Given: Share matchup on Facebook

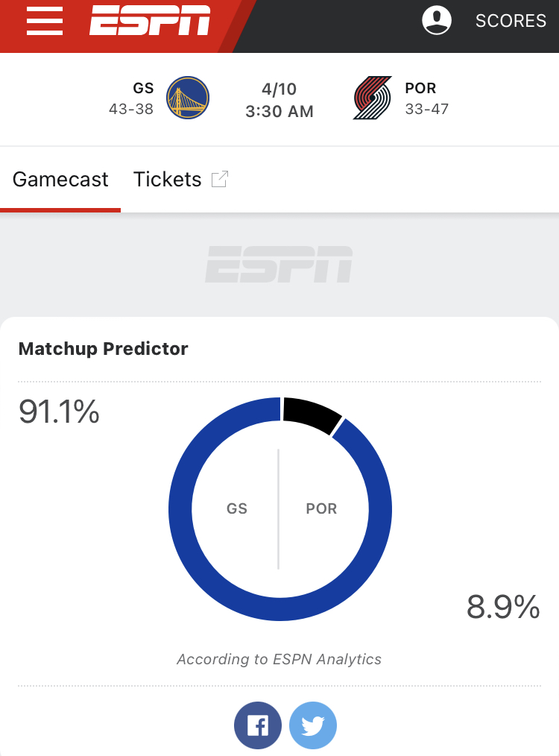Looking at the screenshot, I should pyautogui.click(x=257, y=725).
